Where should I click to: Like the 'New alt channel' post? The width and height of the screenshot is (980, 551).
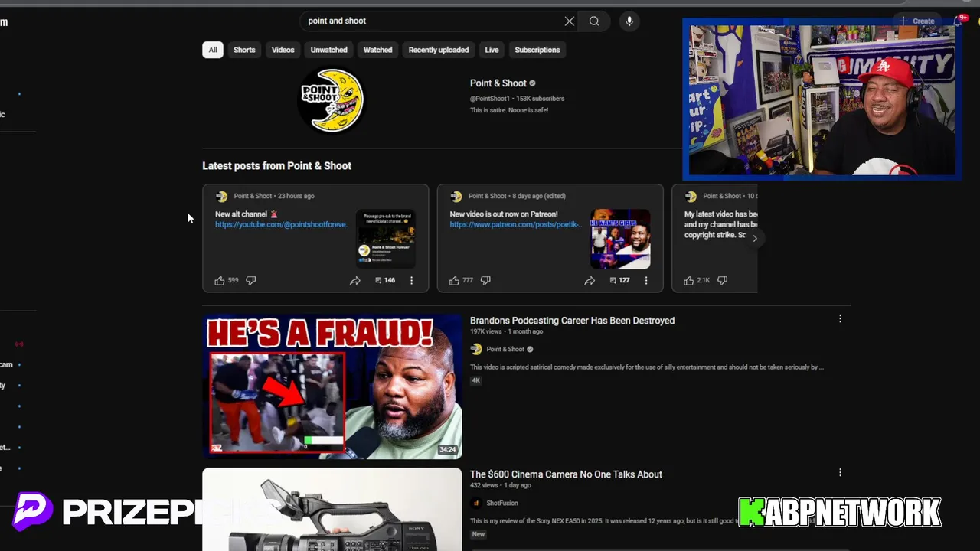(220, 281)
